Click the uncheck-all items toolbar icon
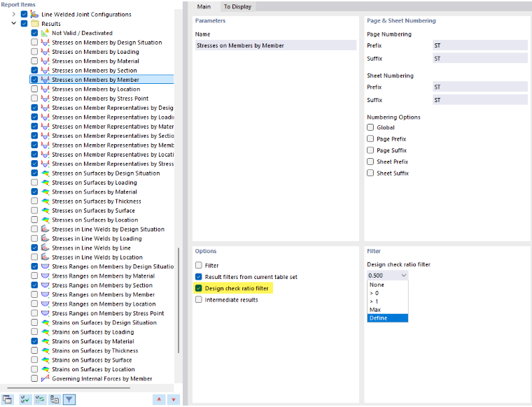The height and width of the screenshot is (407, 532). (40, 399)
